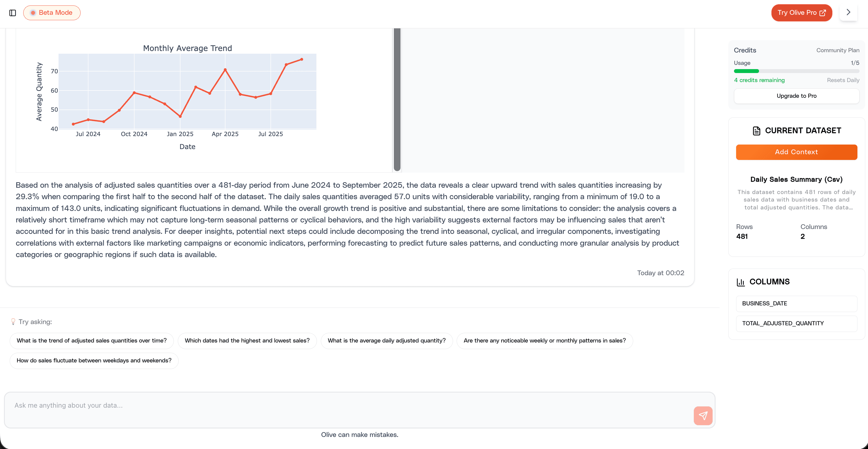The width and height of the screenshot is (868, 449).
Task: Select the TOTAL_ADJUSTED_QUANTITY column chip
Action: click(796, 323)
